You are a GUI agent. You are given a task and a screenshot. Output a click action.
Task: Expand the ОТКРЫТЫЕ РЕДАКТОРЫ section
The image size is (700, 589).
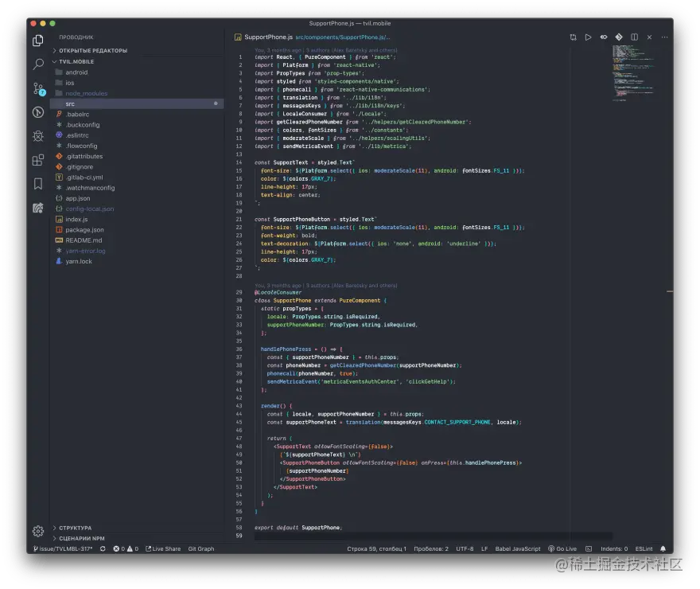pos(92,50)
